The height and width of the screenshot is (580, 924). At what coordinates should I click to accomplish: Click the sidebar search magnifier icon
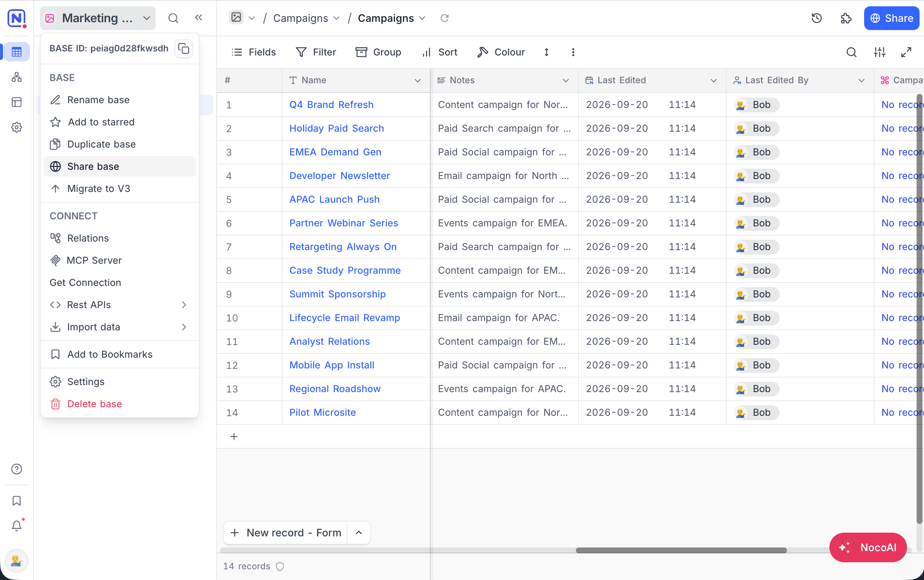click(x=173, y=18)
